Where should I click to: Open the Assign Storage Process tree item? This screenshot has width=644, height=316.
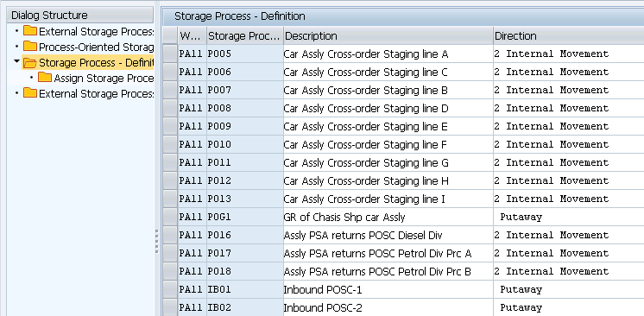104,78
